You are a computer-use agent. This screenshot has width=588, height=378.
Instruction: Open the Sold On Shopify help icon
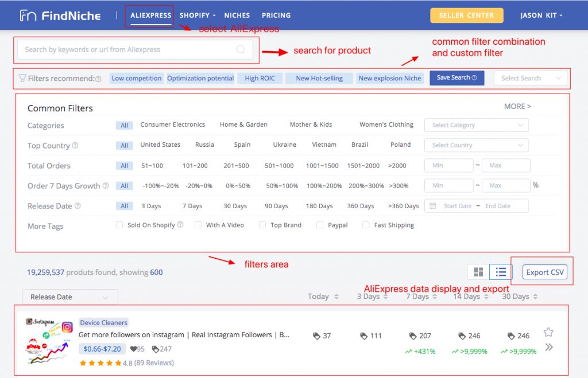180,224
